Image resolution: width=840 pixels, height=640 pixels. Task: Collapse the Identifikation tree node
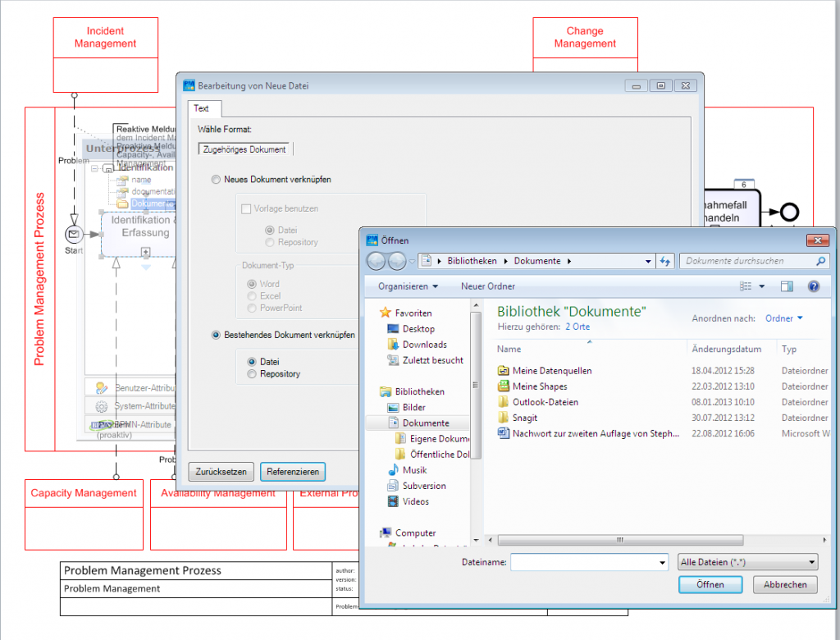coord(94,168)
